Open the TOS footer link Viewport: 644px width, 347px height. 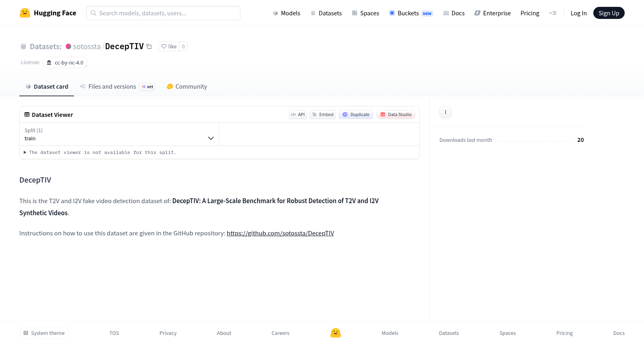click(x=114, y=333)
